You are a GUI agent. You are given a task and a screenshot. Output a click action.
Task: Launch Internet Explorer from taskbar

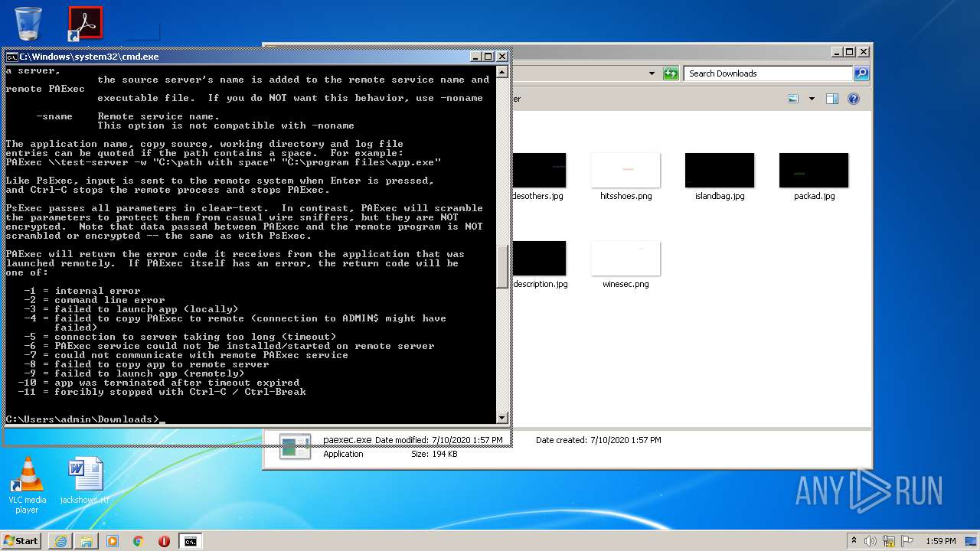pos(60,541)
